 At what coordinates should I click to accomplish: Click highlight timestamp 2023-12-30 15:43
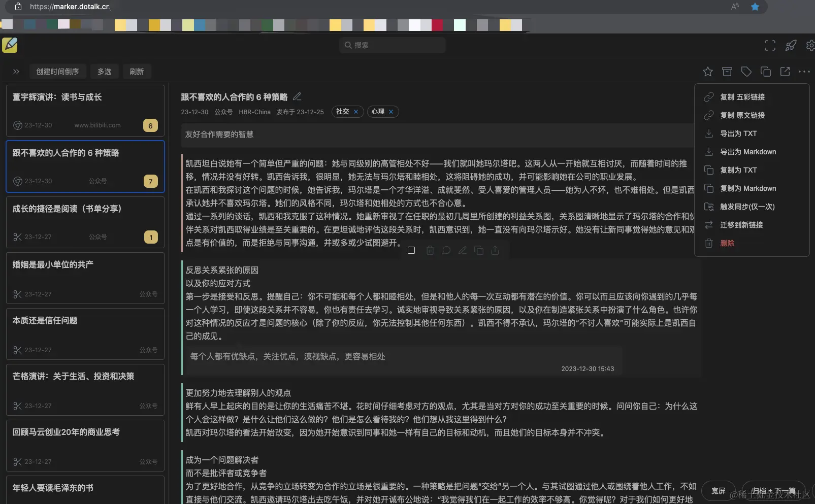(x=588, y=369)
